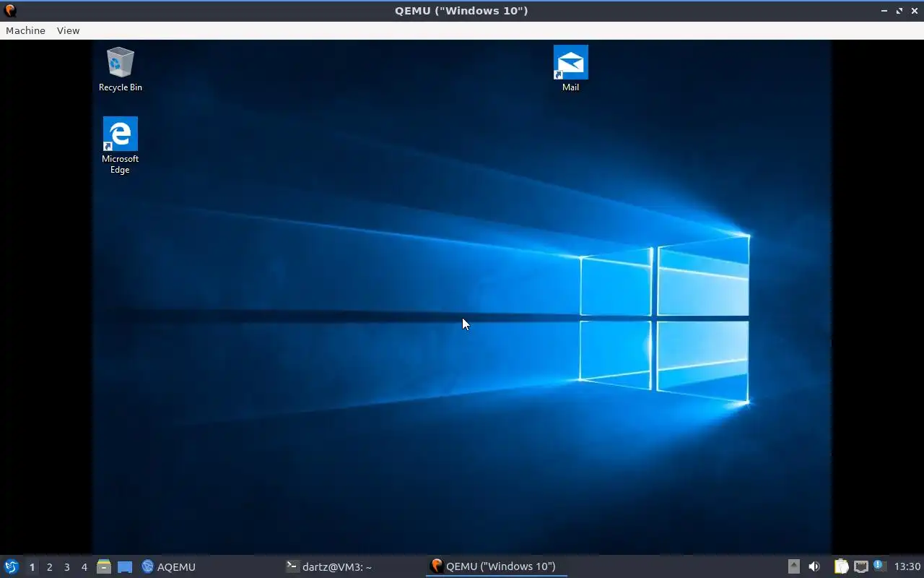This screenshot has width=924, height=578.
Task: Switch to workspace 1
Action: [x=32, y=567]
